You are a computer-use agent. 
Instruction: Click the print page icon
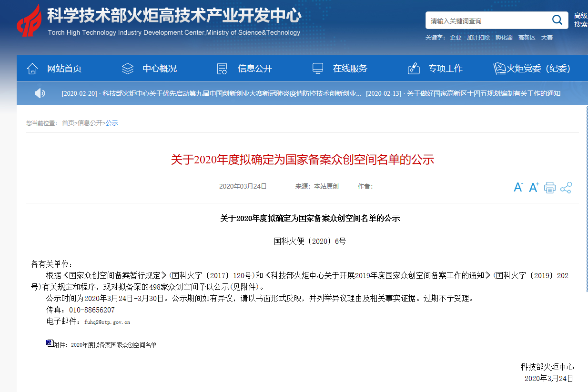point(550,188)
